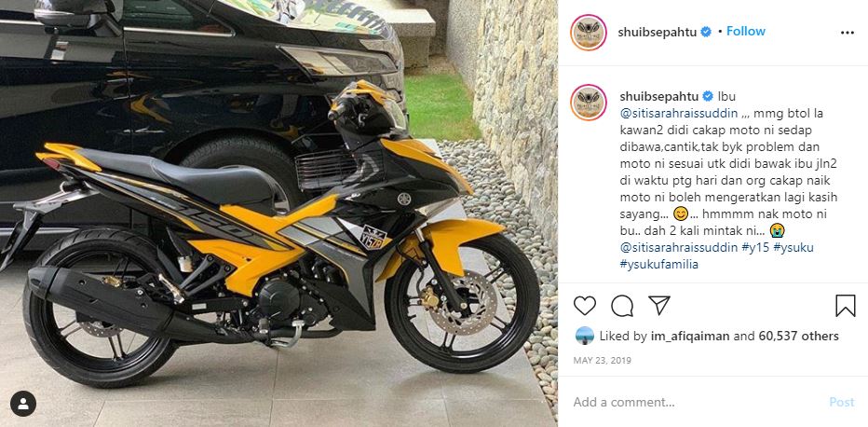Like the post with heart icon
Image resolution: width=868 pixels, height=427 pixels.
585,306
